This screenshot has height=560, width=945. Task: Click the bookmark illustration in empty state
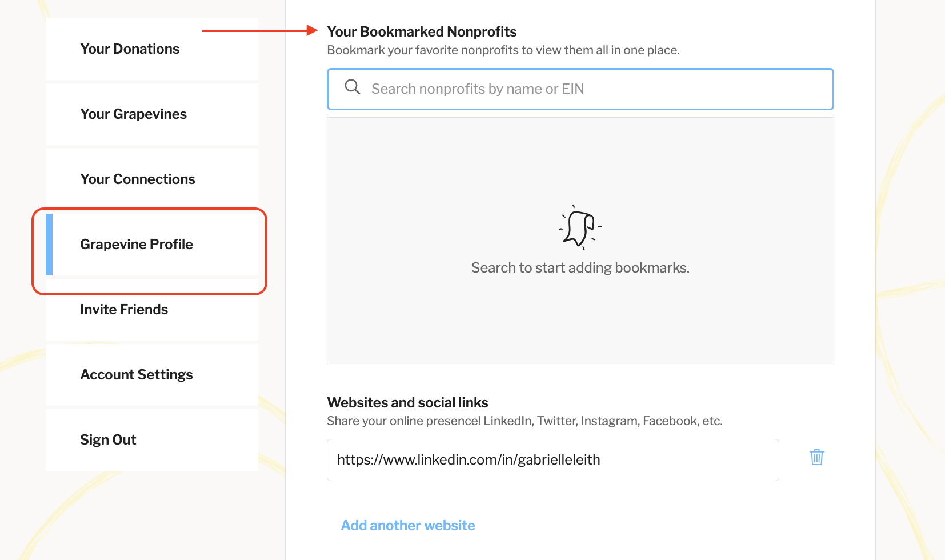pyautogui.click(x=580, y=227)
